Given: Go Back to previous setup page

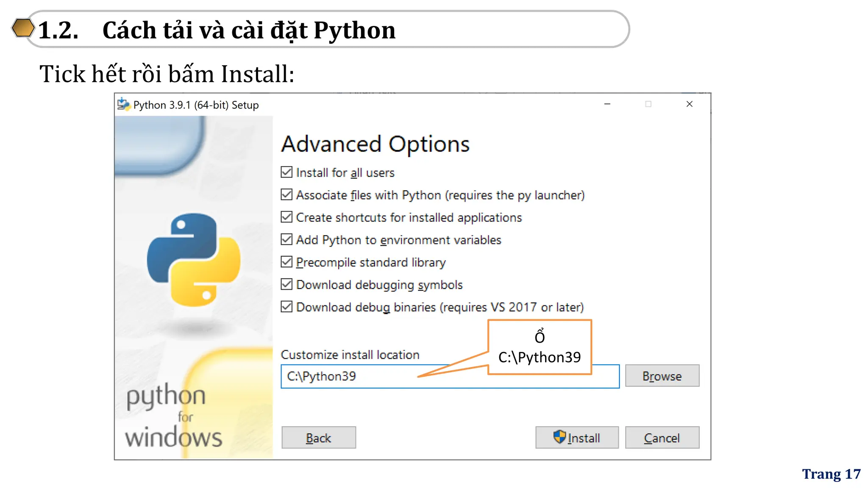Looking at the screenshot, I should (x=319, y=438).
